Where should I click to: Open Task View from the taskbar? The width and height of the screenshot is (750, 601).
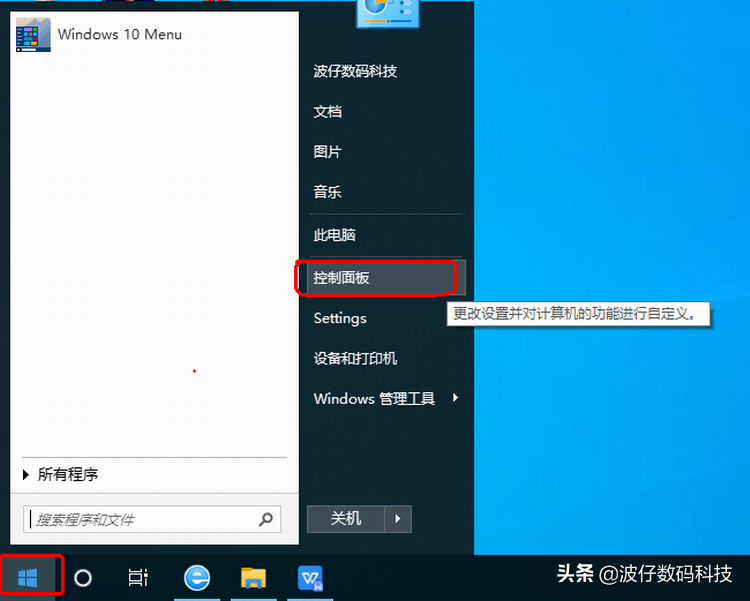tap(138, 578)
